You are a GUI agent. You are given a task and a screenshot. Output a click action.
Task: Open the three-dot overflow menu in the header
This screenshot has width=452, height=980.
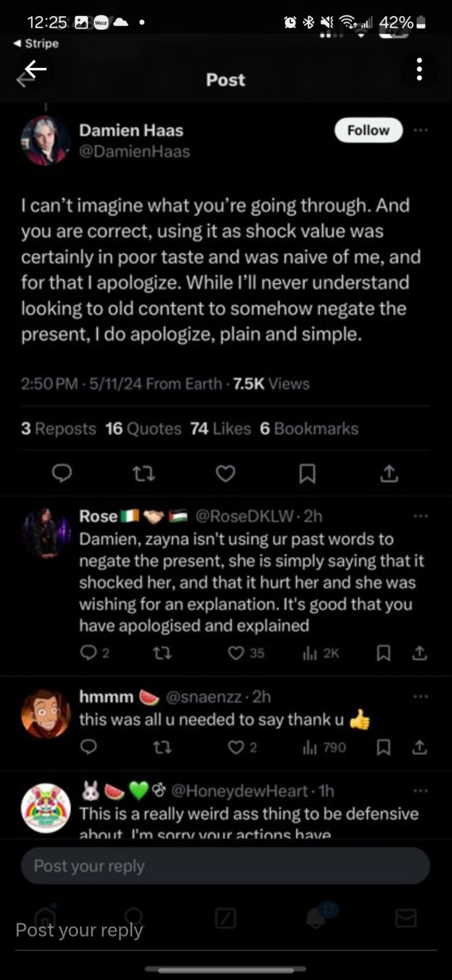click(x=419, y=69)
